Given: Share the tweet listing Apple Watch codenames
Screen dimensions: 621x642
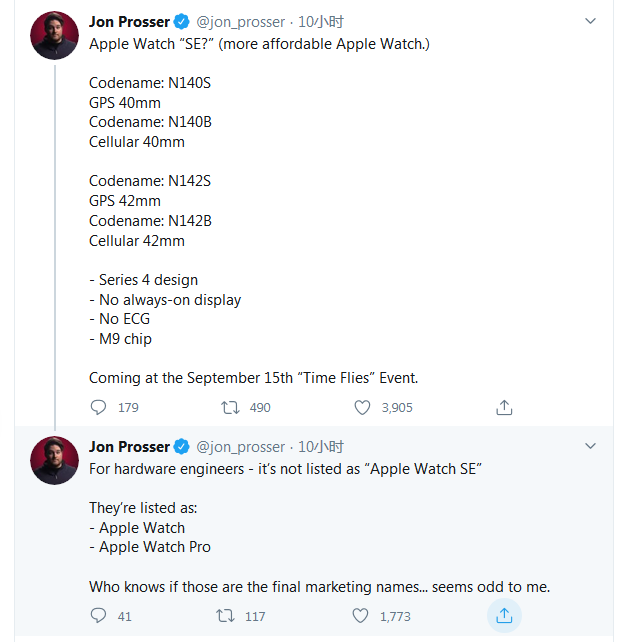Looking at the screenshot, I should coord(504,407).
